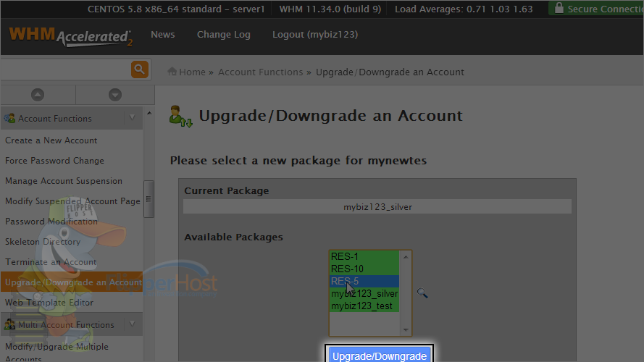Click the sidebar scroll-up arrow circle
The width and height of the screenshot is (644, 362).
pyautogui.click(x=38, y=95)
